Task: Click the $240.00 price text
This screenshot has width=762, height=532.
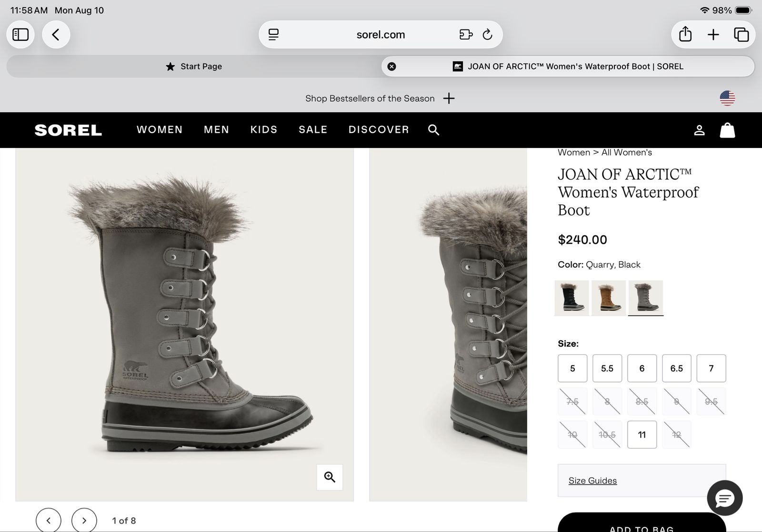Action: click(582, 240)
